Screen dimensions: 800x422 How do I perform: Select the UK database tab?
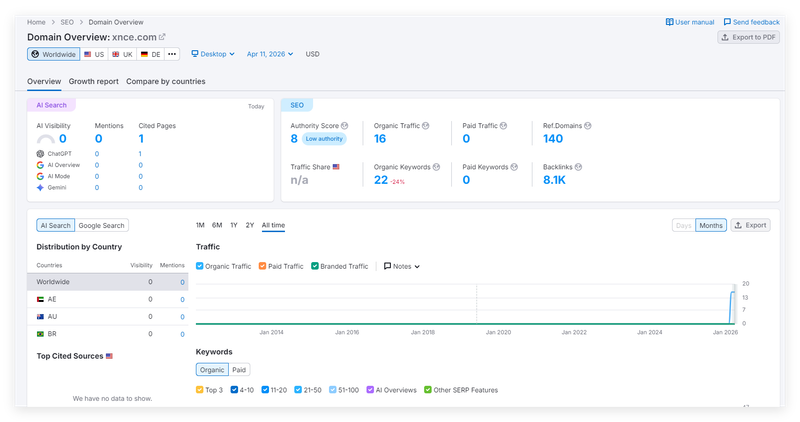pyautogui.click(x=122, y=54)
